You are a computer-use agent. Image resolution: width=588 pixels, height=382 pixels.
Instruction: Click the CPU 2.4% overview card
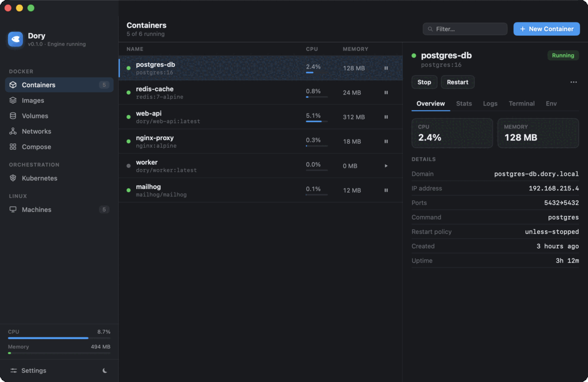click(452, 133)
